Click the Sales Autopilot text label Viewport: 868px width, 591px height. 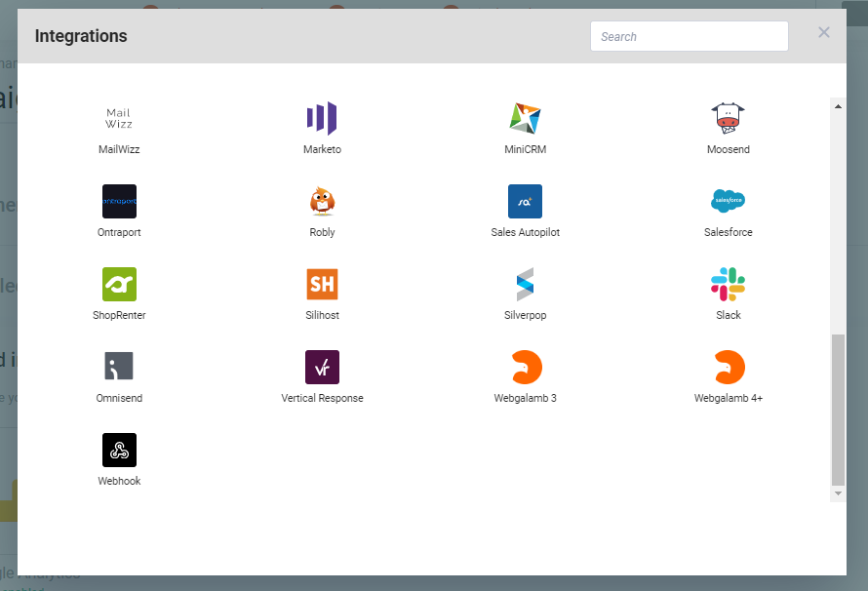[x=525, y=232]
